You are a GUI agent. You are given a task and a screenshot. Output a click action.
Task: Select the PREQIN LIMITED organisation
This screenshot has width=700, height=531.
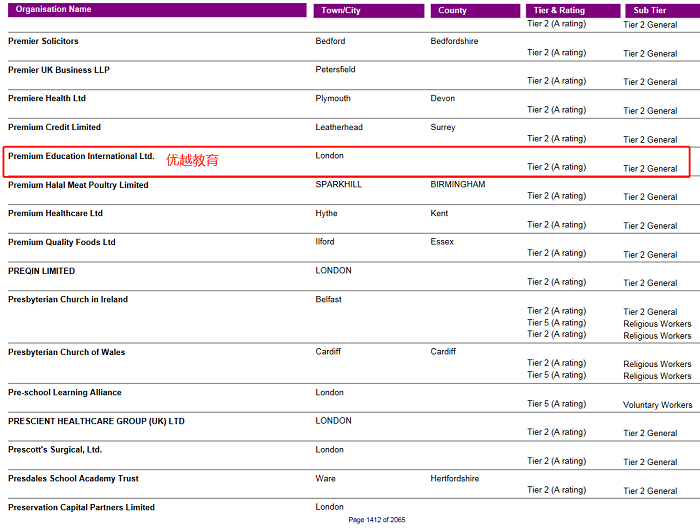tap(41, 271)
